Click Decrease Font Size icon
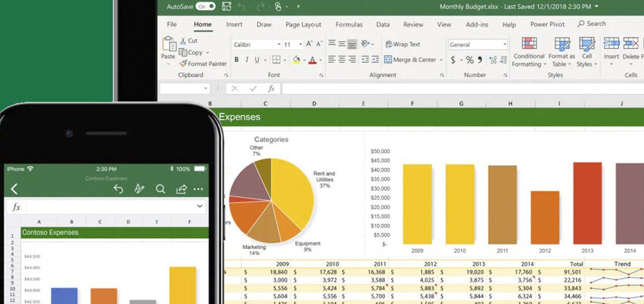 click(x=320, y=44)
